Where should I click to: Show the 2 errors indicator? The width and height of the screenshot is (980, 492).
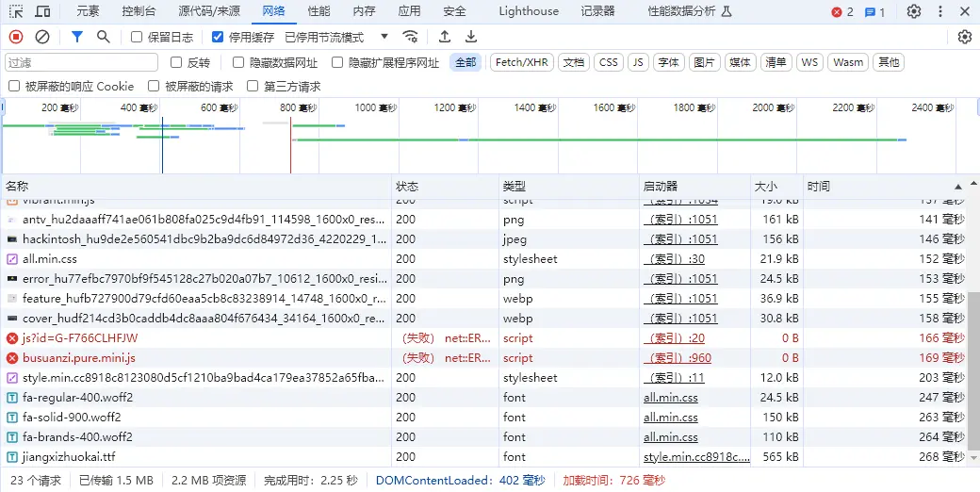(x=841, y=12)
